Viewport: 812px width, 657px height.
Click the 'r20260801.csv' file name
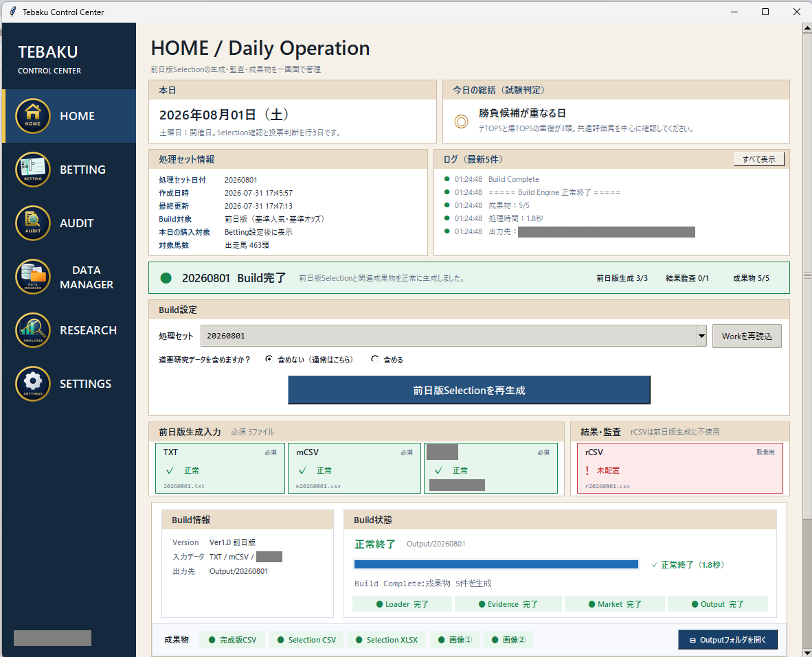coord(607,486)
